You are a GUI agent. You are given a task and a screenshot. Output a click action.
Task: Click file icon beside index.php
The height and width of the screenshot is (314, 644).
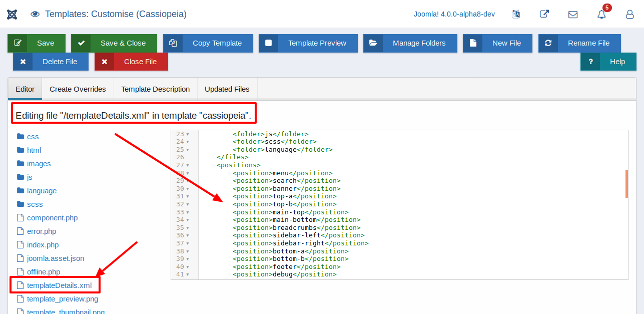21,245
